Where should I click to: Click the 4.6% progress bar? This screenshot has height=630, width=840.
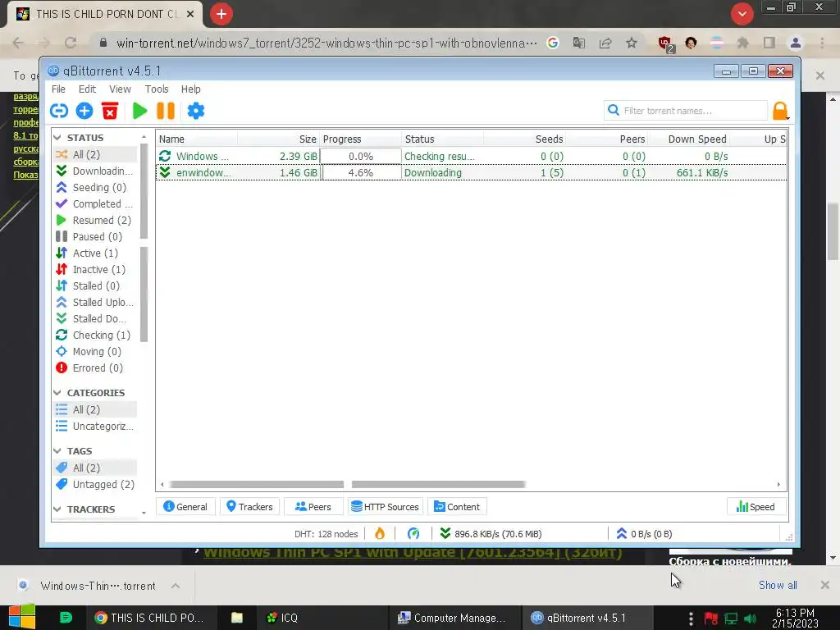(x=361, y=172)
